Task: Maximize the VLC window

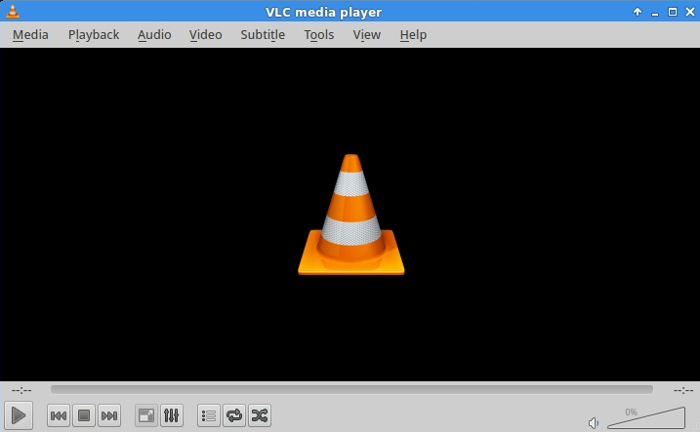Action: pyautogui.click(x=672, y=12)
